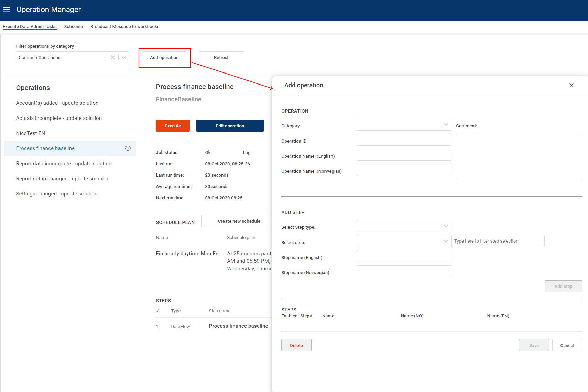The image size is (588, 392).
Task: Open the Log for the last job run
Action: click(x=247, y=152)
